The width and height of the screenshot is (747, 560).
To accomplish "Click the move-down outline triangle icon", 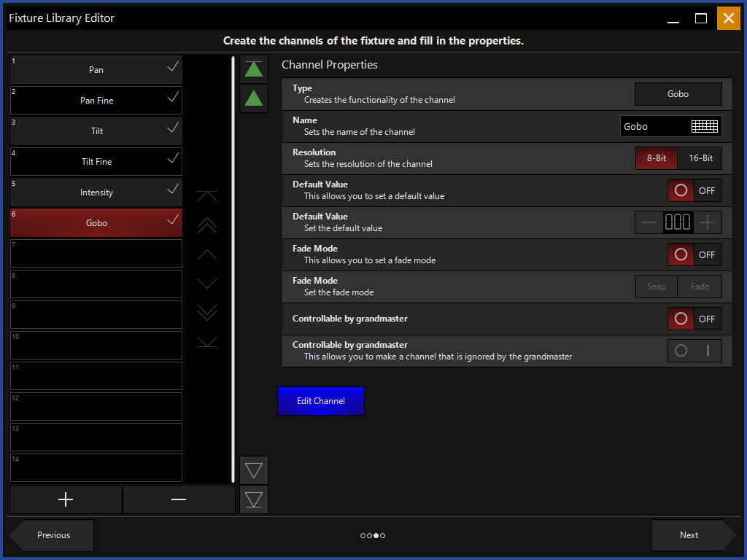I will tap(254, 470).
